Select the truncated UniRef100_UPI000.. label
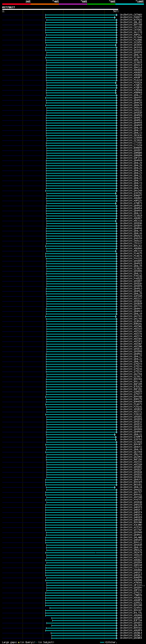The height and width of the screenshot is (644, 146). click(132, 585)
